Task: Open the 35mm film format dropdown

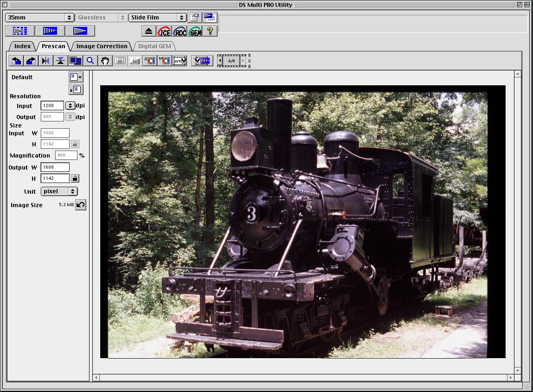Action: (x=39, y=18)
